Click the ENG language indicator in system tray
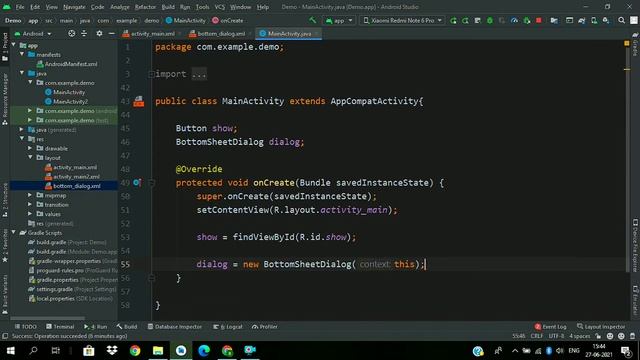The image size is (640, 360). (574, 351)
